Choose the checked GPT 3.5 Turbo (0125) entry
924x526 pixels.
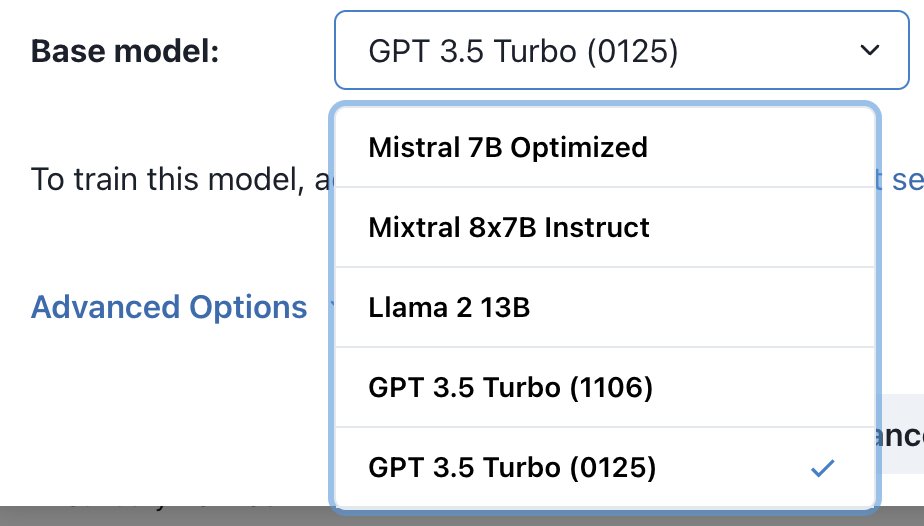(x=605, y=468)
